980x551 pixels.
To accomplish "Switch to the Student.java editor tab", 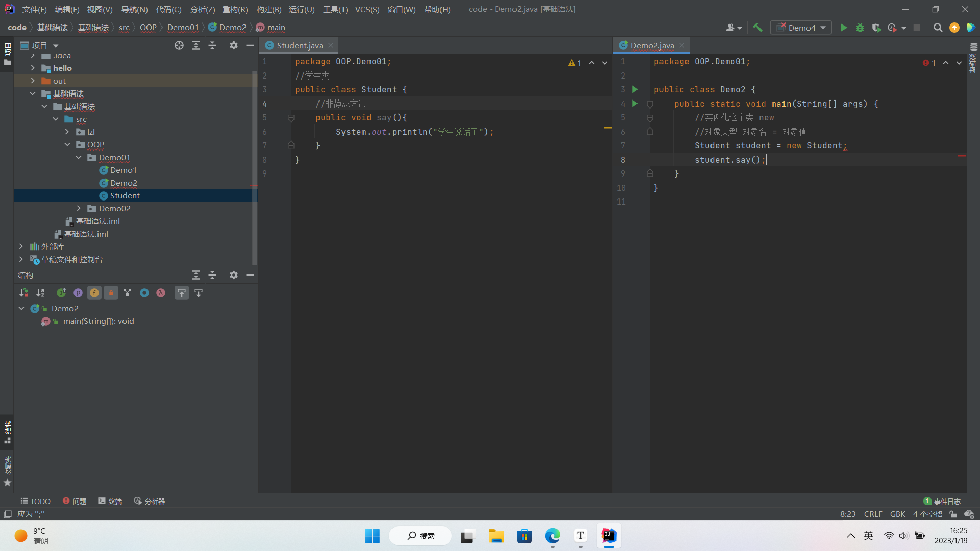I will (299, 45).
